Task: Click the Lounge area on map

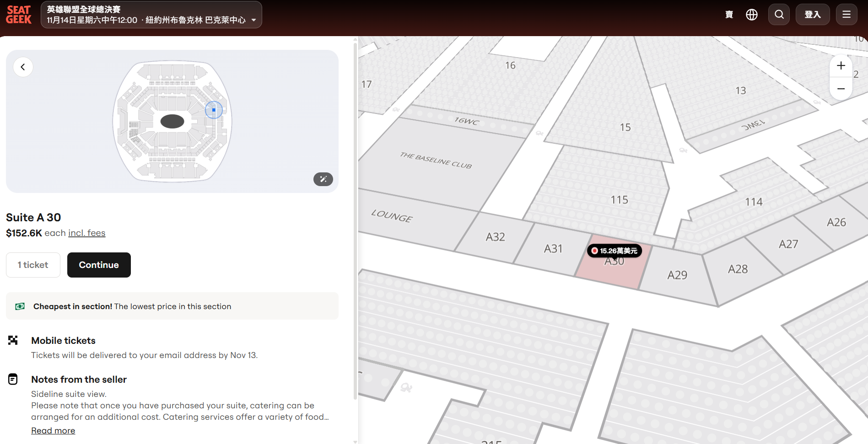Action: [392, 216]
